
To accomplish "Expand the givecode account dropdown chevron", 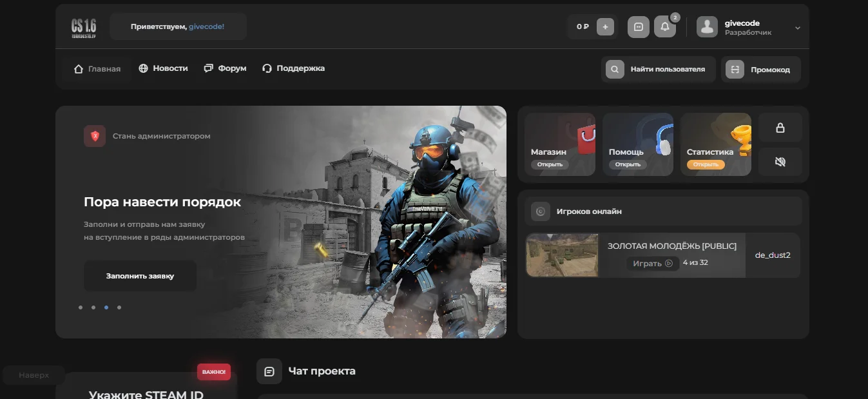I will (797, 28).
